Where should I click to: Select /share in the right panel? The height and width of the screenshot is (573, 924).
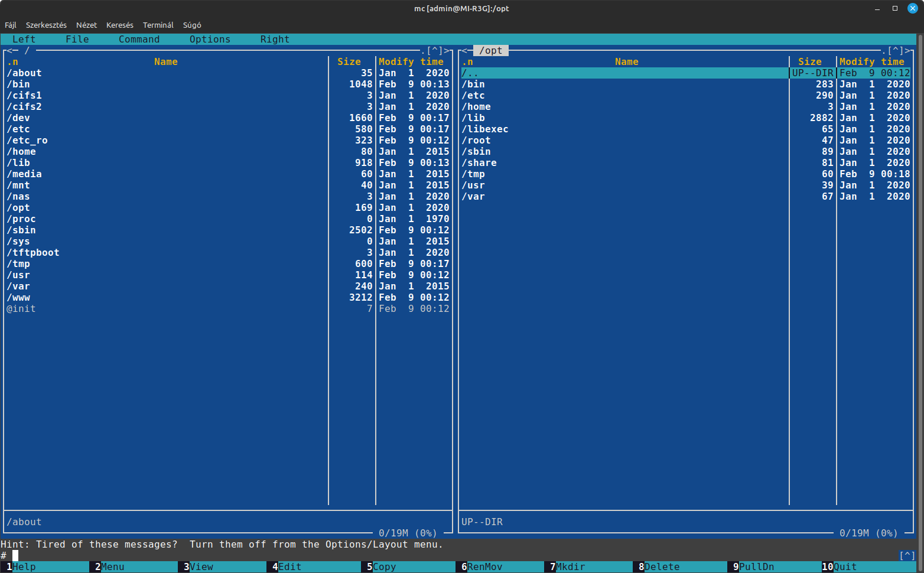click(686, 162)
